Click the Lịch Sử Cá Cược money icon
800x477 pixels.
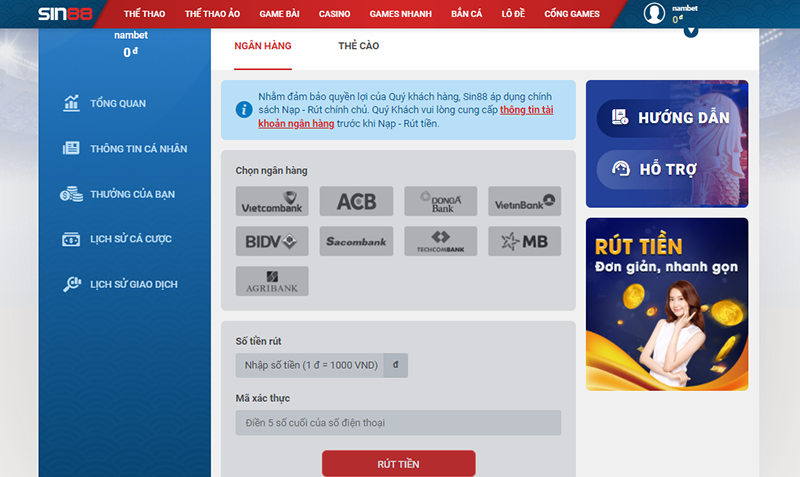click(x=71, y=239)
